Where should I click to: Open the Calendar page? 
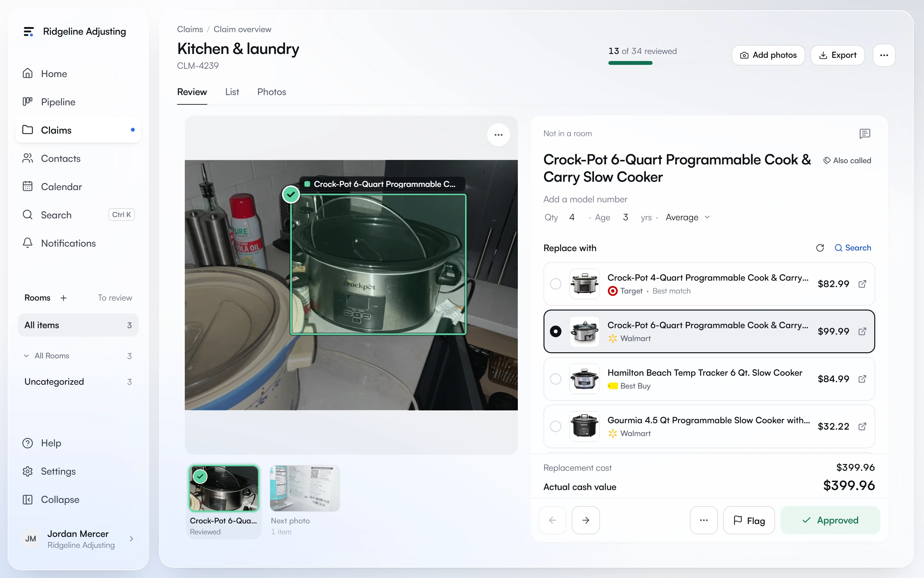click(x=78, y=187)
